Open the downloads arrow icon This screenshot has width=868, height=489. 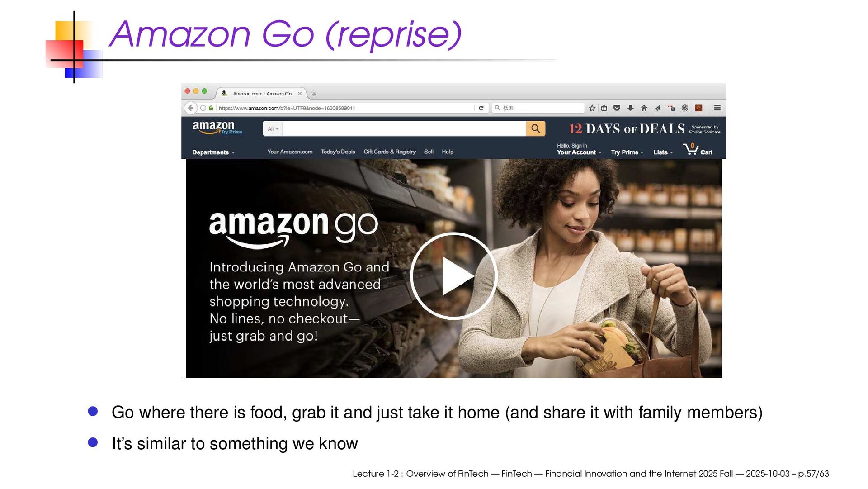[630, 108]
